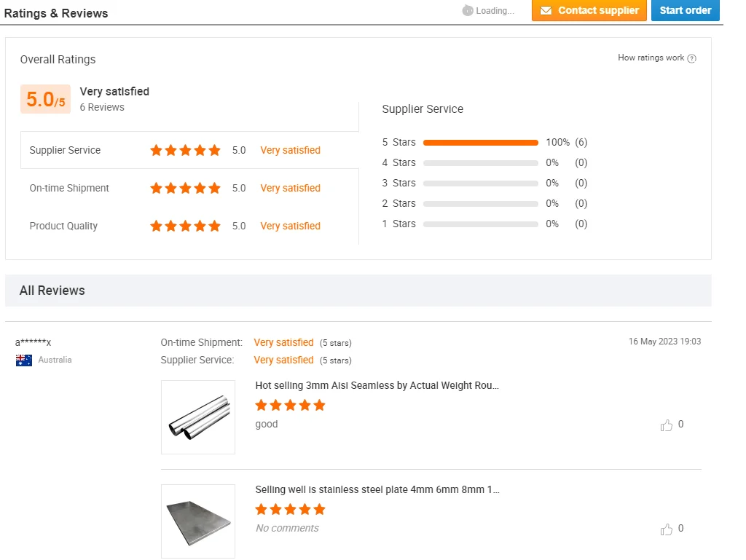Like the 'No comments' steel plate review
The image size is (746, 560).
(x=666, y=529)
